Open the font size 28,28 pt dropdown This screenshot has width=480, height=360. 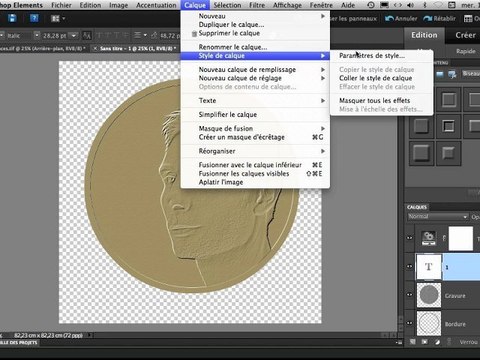coord(74,35)
